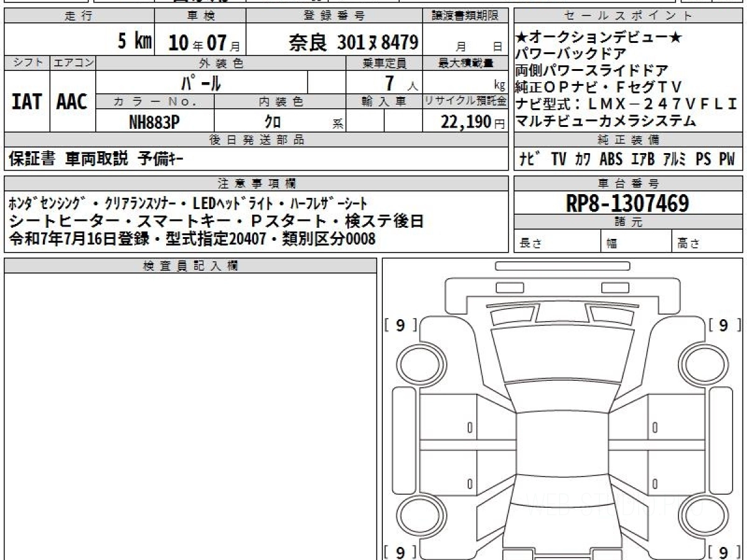747x560 pixels.
Task: Click the 走行 mileage header
Action: pyautogui.click(x=79, y=16)
